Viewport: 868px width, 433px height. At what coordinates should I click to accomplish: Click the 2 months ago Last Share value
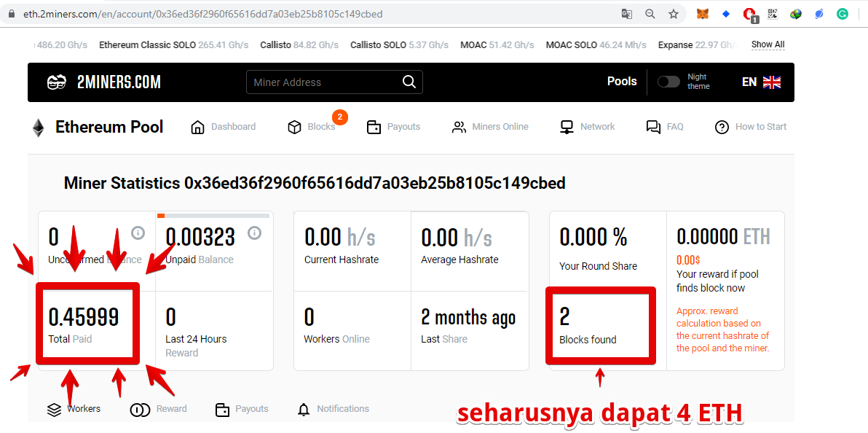point(468,318)
